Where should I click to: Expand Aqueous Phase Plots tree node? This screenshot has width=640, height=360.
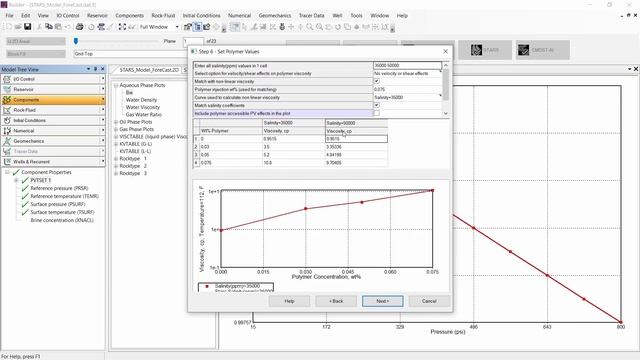(116, 85)
